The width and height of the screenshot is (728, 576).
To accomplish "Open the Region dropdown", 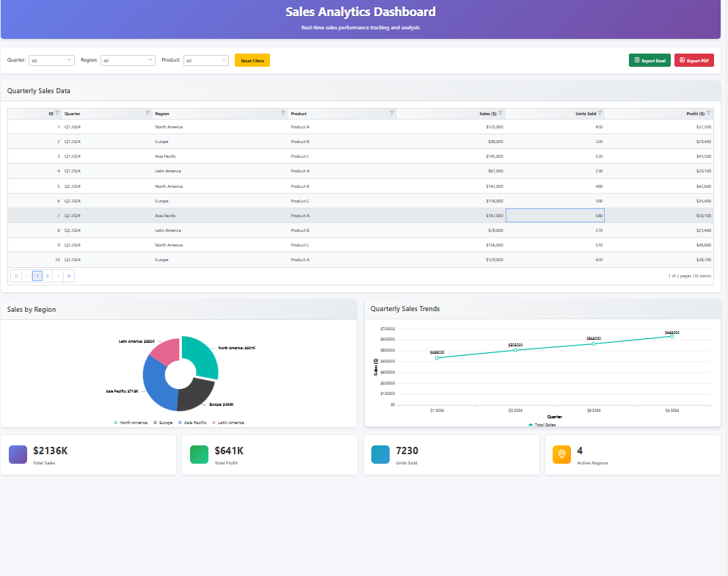I will pyautogui.click(x=128, y=60).
